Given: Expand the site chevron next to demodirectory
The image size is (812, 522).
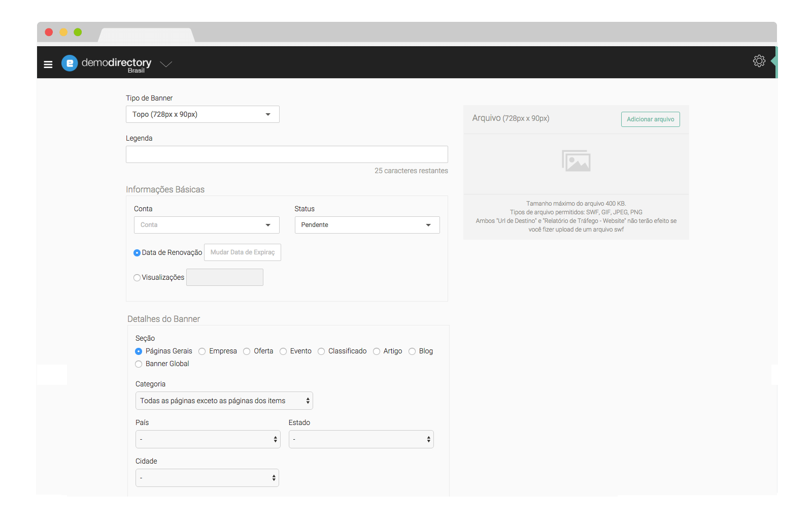Looking at the screenshot, I should point(166,64).
